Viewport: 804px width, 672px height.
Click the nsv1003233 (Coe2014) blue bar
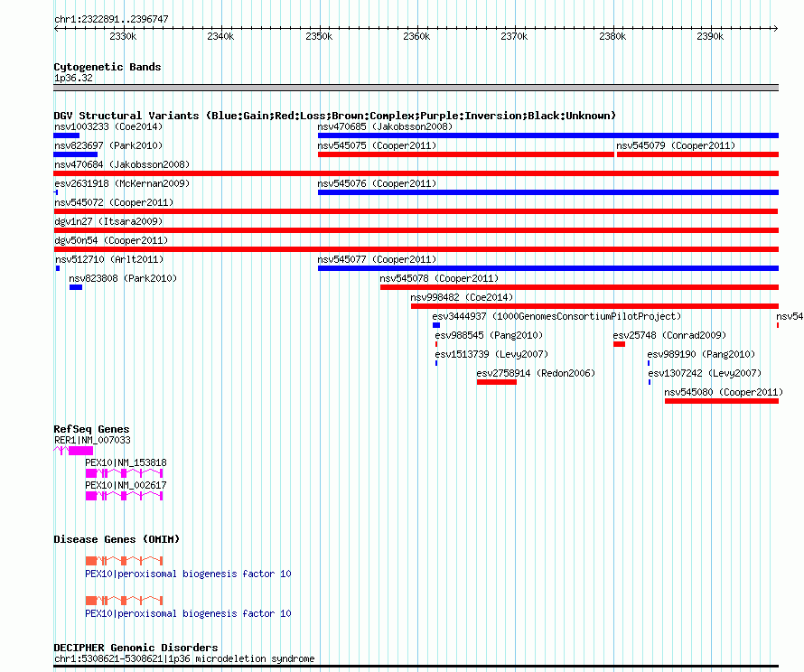[67, 135]
